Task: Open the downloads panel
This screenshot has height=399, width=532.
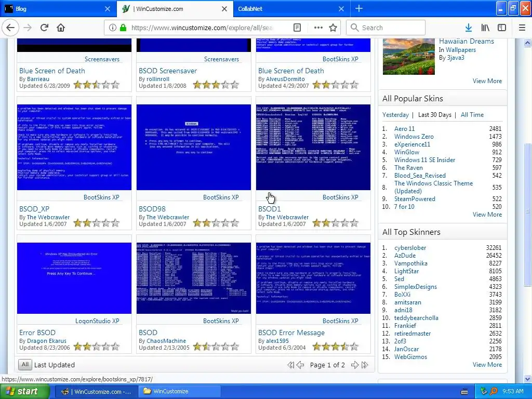Action: pyautogui.click(x=469, y=28)
